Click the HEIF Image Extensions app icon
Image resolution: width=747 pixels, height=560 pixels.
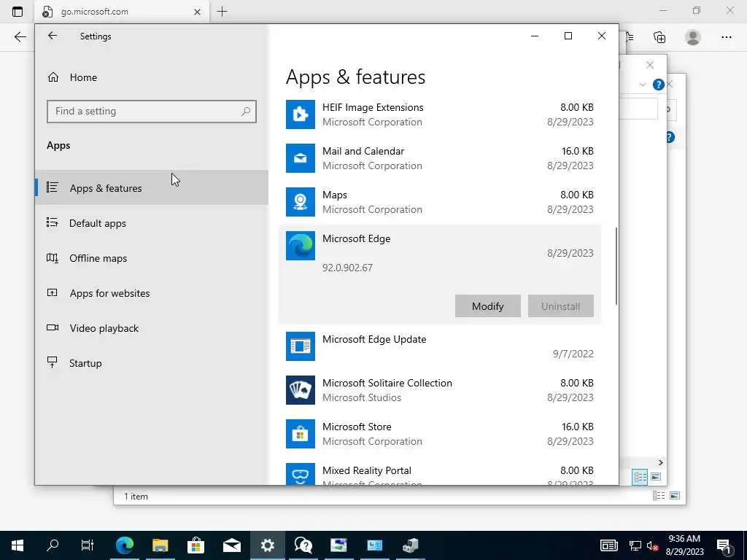[x=300, y=114]
